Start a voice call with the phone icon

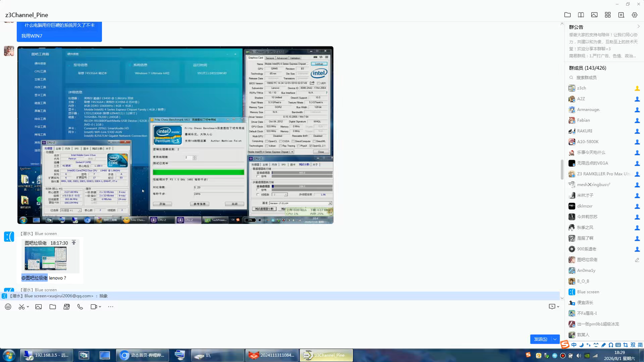click(x=80, y=307)
